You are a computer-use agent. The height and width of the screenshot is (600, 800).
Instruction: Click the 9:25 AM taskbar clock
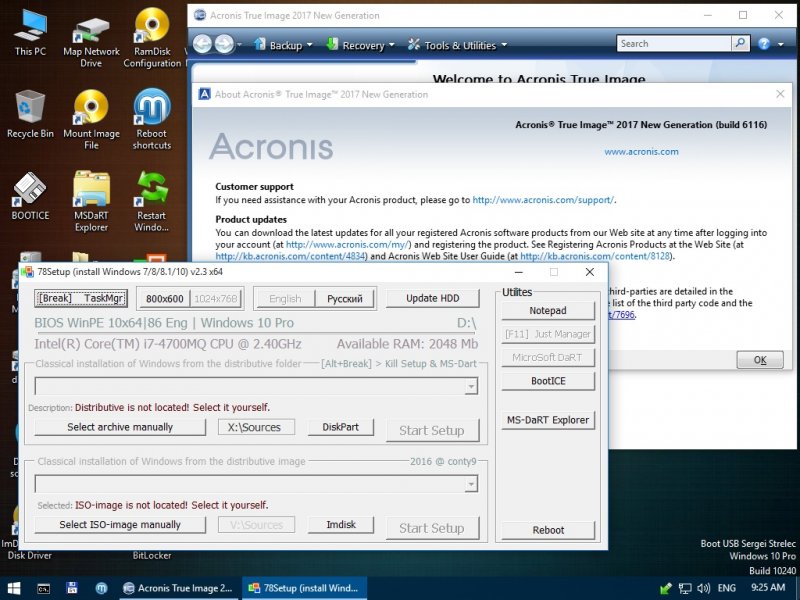pos(768,588)
